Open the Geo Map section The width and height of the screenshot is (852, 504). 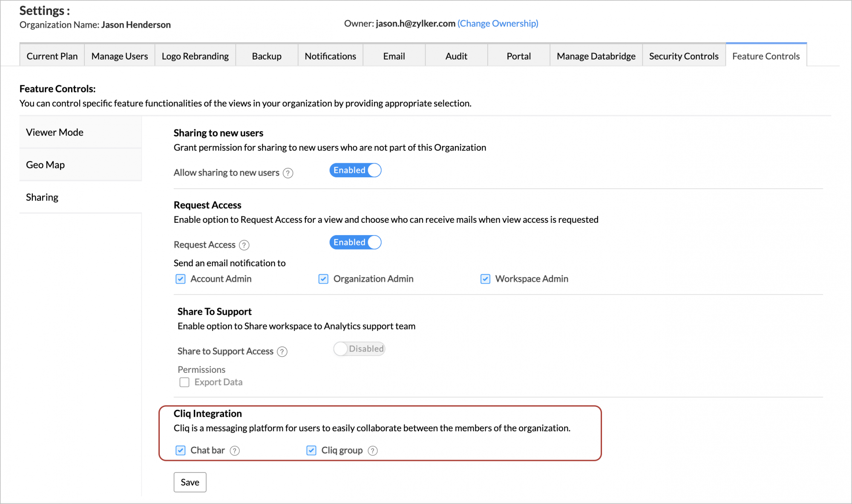coord(46,165)
